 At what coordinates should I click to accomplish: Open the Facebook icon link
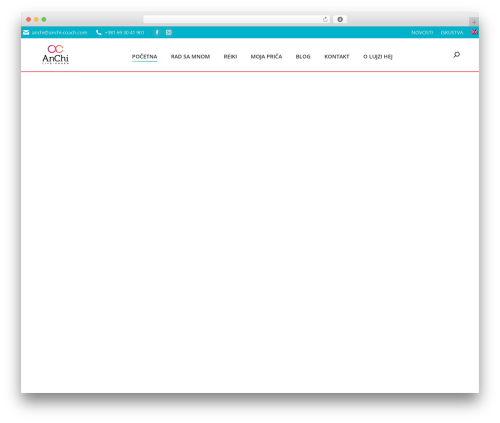(x=157, y=32)
